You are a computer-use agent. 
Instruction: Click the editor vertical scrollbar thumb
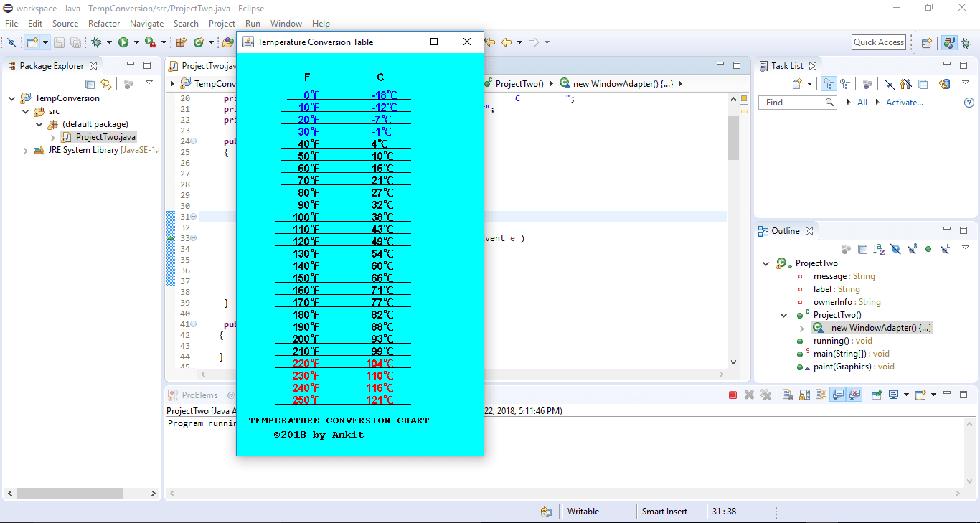coord(733,138)
